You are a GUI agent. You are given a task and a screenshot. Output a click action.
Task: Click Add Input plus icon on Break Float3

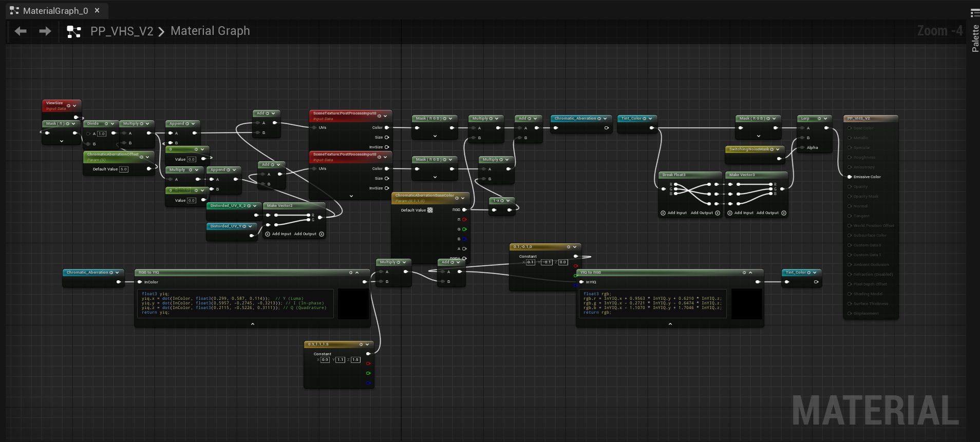click(663, 213)
